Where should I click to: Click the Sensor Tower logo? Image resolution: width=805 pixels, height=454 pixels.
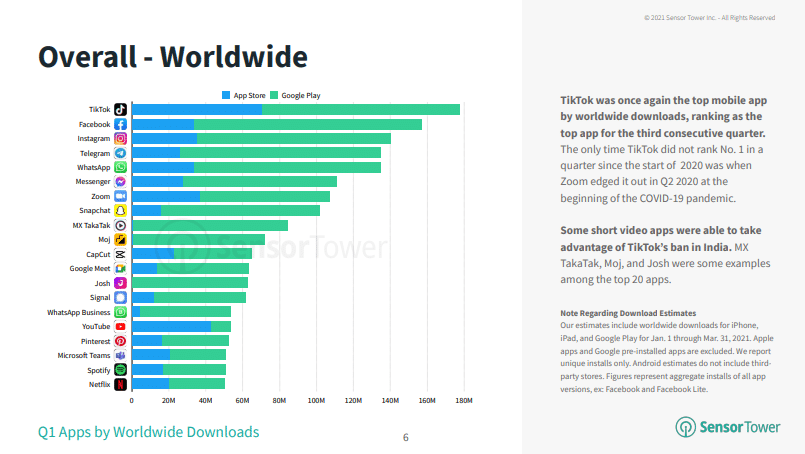coord(727,427)
